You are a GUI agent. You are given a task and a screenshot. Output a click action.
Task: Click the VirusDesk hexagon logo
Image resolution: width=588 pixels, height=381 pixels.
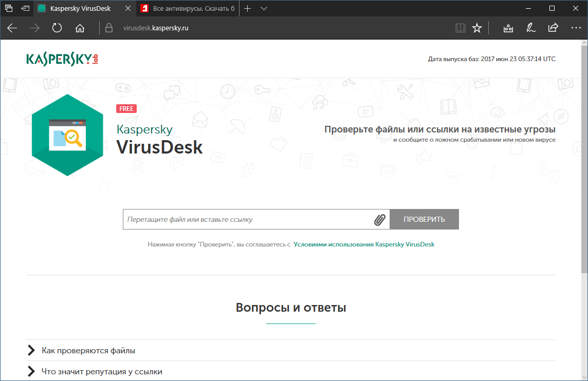pyautogui.click(x=67, y=135)
